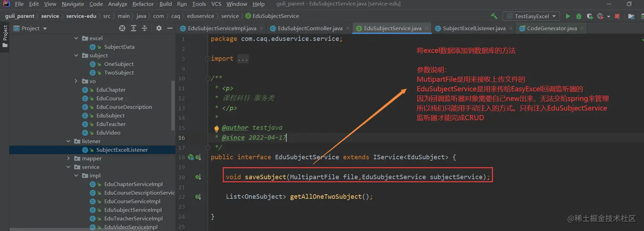Click the IntelliJ IDEA logo icon
This screenshot has height=231, width=644.
pos(6,4)
